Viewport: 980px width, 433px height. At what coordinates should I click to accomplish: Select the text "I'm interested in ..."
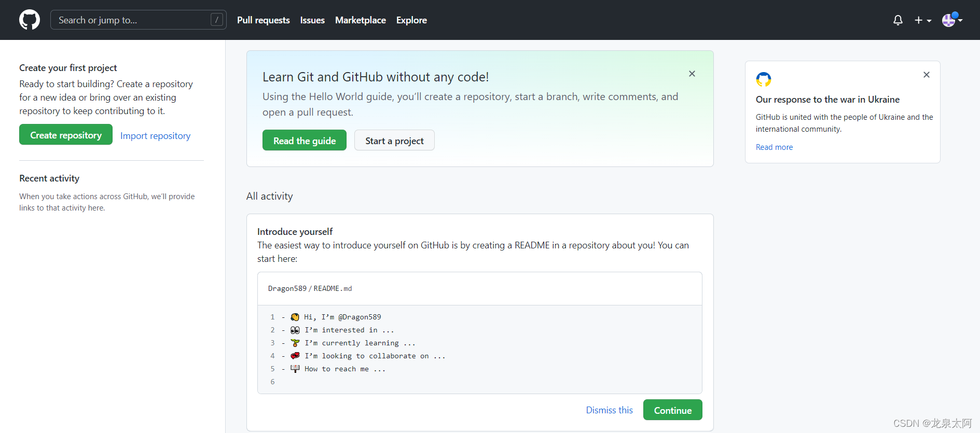pyautogui.click(x=349, y=330)
